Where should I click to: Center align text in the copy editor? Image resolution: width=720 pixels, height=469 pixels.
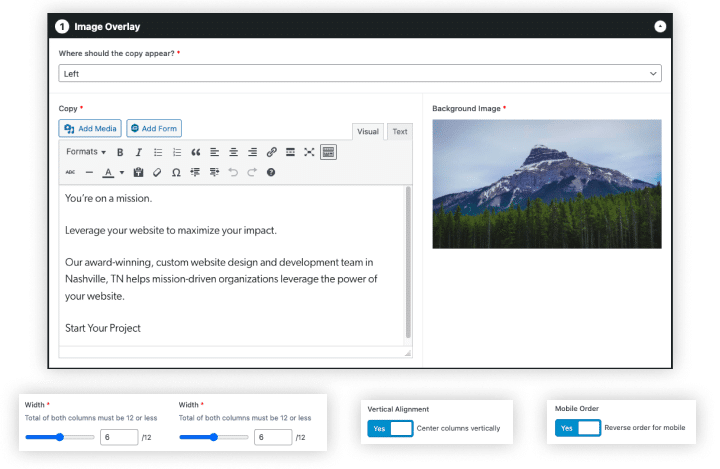point(233,152)
